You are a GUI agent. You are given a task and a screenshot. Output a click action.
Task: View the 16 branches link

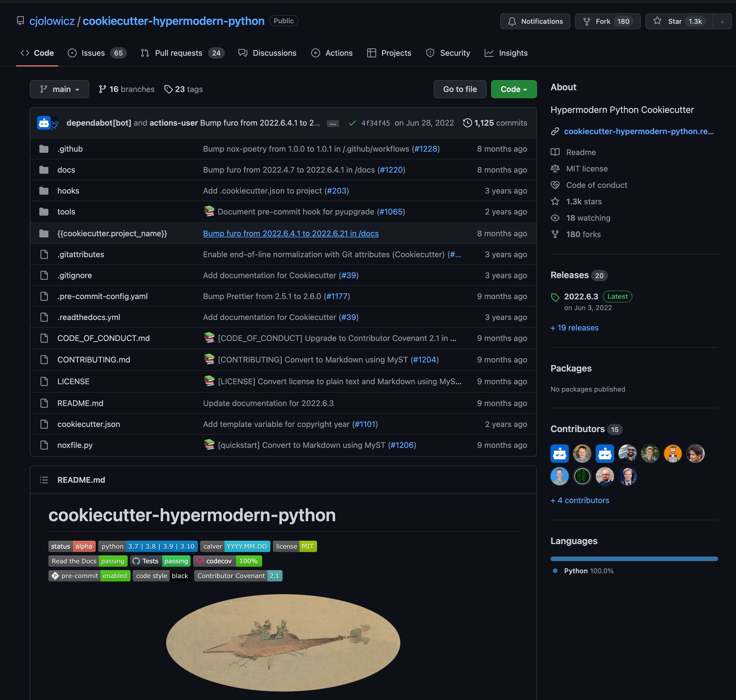[127, 89]
